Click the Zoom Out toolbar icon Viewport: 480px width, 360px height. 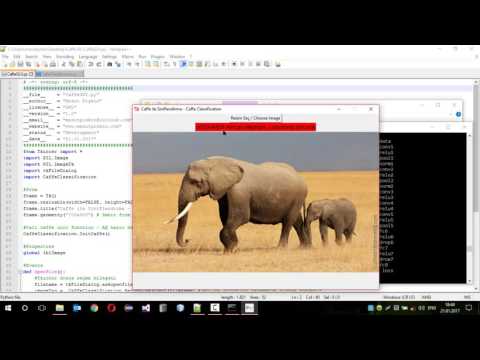(x=137, y=64)
